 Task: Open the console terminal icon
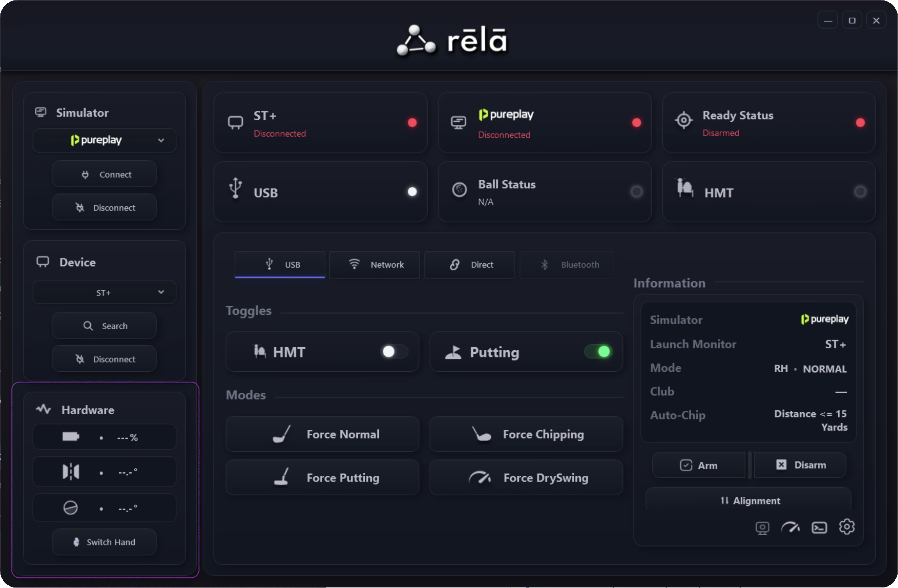click(x=819, y=528)
